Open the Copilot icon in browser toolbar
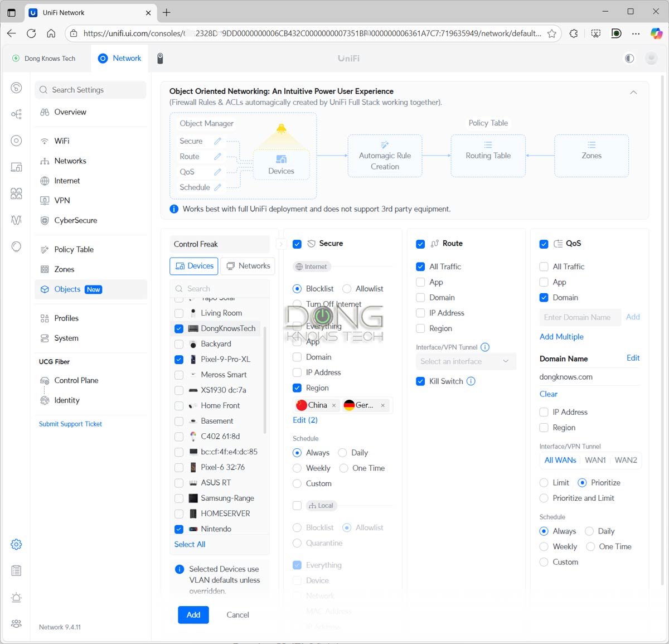 [x=656, y=33]
